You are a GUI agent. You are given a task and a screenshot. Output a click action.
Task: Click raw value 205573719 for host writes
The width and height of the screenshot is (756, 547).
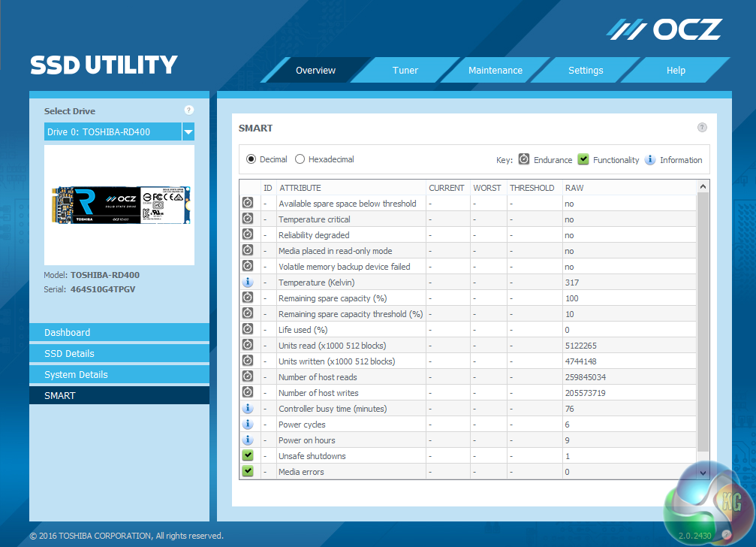click(x=586, y=393)
